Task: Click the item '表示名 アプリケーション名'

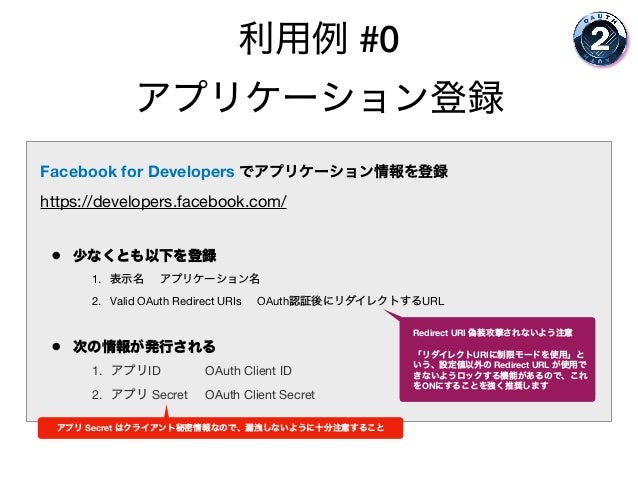Action: pyautogui.click(x=185, y=279)
